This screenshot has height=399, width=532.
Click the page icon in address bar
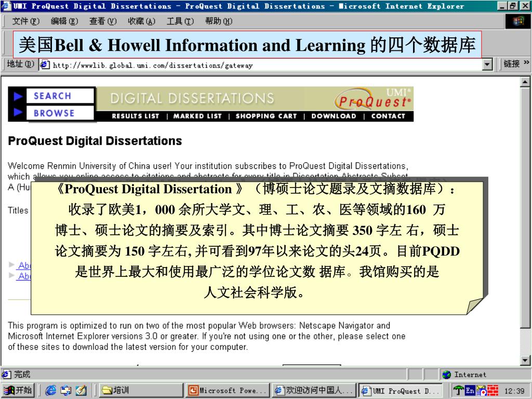pos(45,65)
